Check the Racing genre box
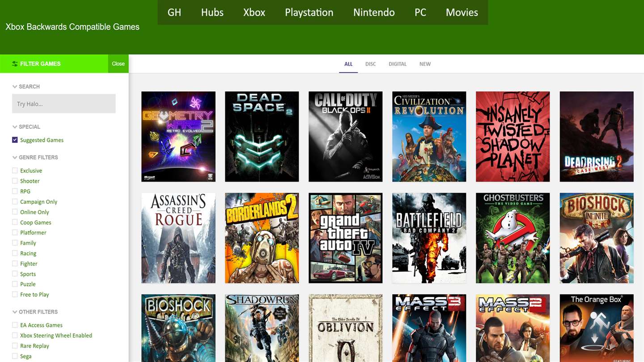 pos(15,253)
